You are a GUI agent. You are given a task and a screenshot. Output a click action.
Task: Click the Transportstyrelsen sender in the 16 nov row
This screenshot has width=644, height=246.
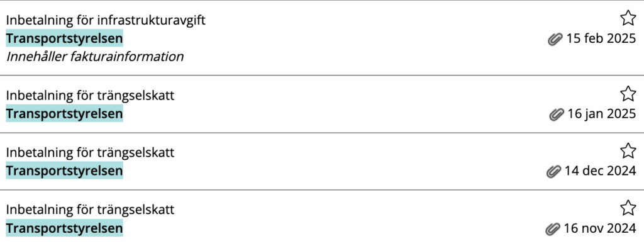coord(65,228)
